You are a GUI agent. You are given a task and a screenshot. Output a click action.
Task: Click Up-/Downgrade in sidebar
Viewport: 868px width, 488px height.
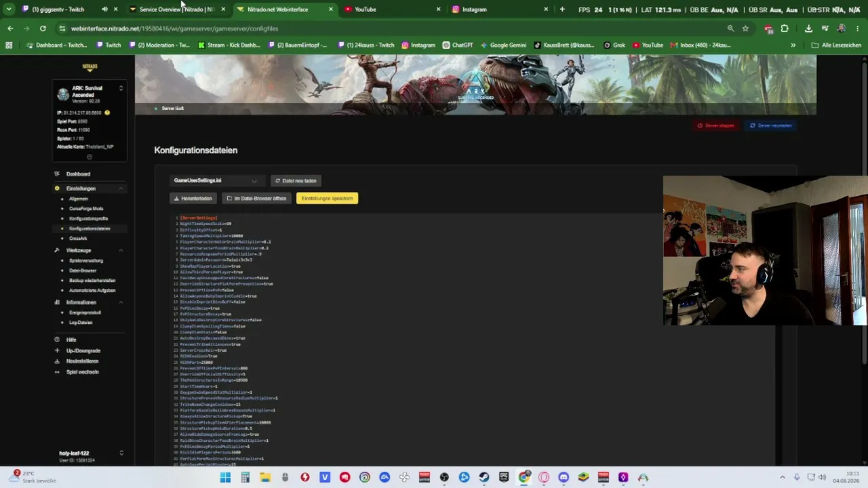(83, 350)
